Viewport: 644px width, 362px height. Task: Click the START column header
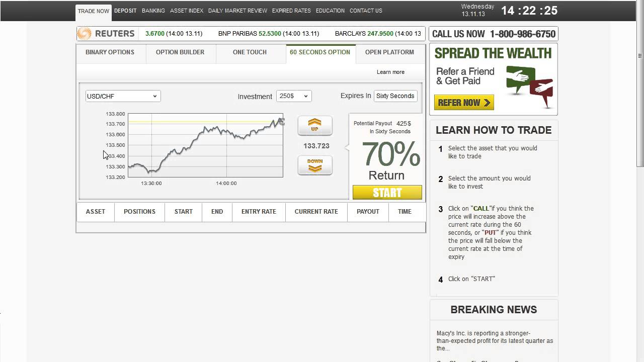pos(184,212)
